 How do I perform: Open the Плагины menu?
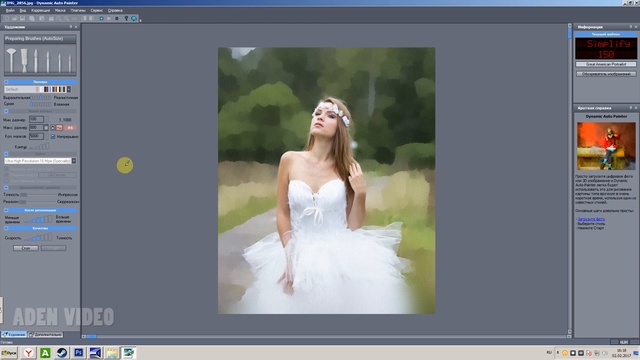[78, 10]
